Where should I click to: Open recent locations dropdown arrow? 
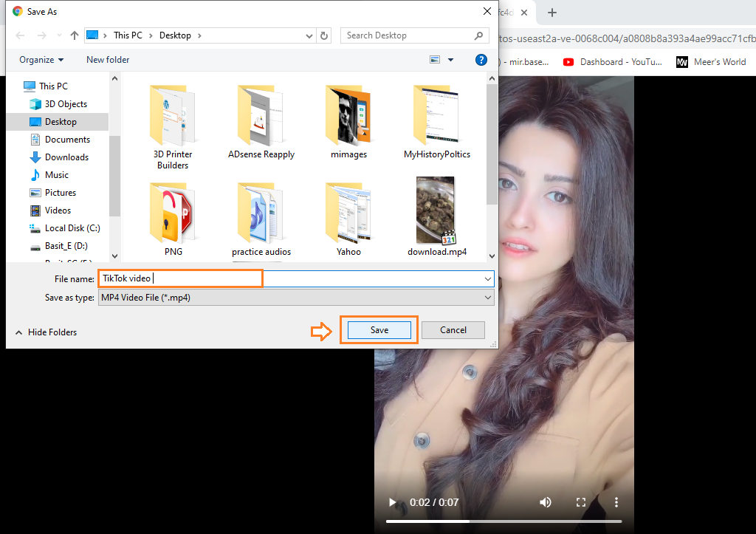point(59,35)
